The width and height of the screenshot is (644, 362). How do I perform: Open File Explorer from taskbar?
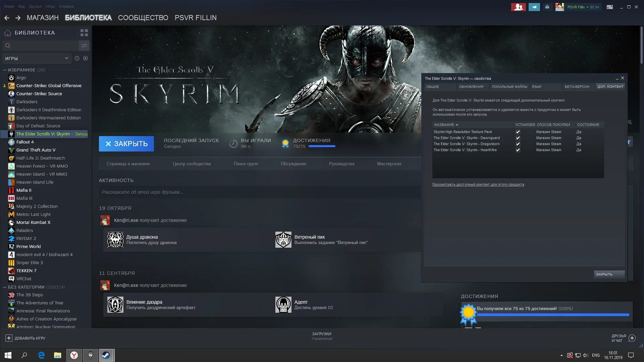pos(58,355)
